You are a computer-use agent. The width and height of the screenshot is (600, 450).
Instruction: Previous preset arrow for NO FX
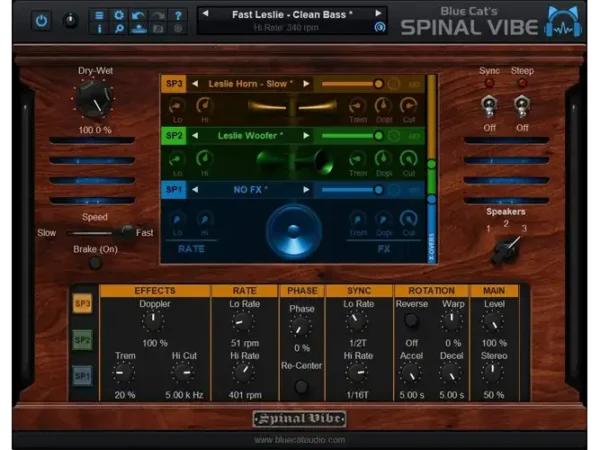[x=195, y=190]
